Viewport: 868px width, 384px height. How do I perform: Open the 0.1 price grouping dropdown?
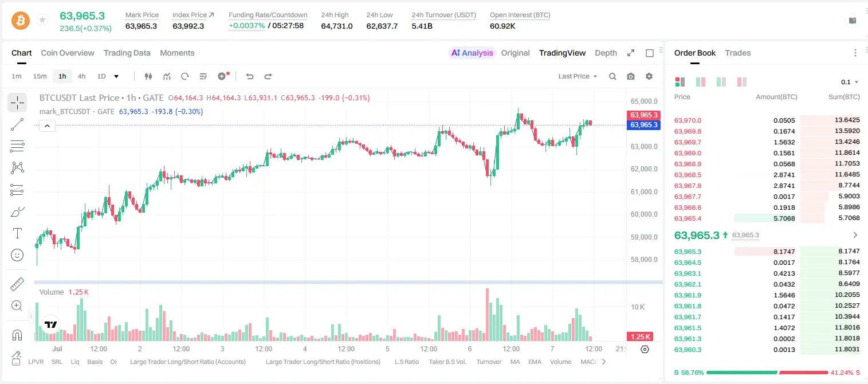coord(850,82)
